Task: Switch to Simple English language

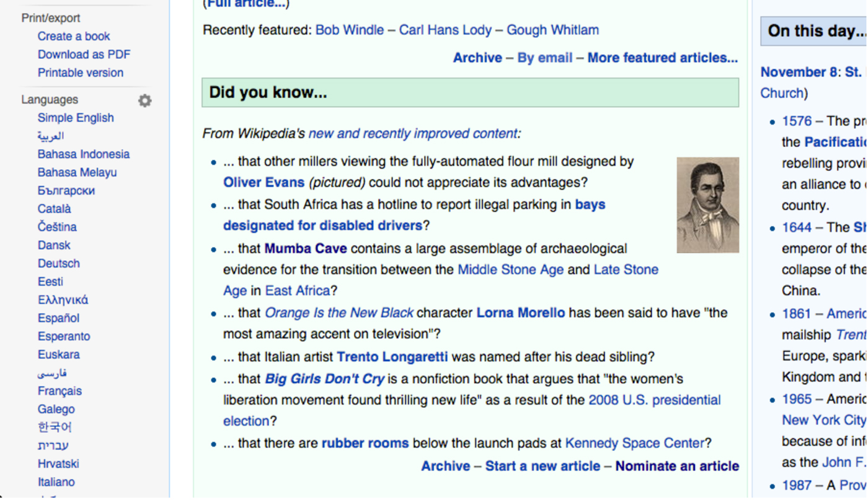Action: pos(76,118)
